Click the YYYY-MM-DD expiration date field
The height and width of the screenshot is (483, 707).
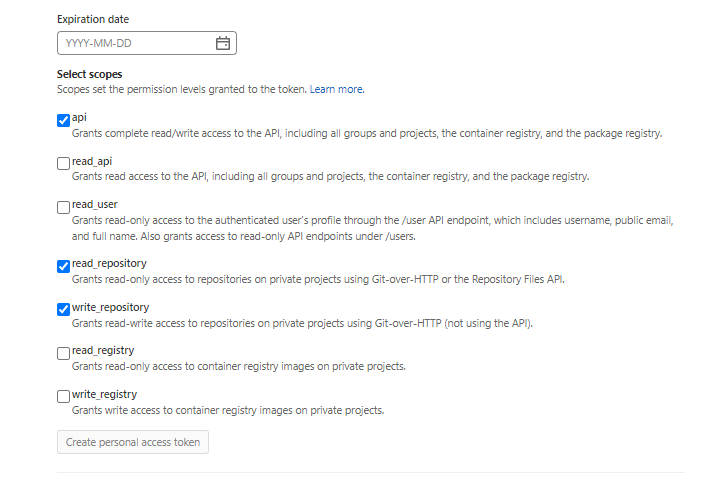click(x=135, y=43)
